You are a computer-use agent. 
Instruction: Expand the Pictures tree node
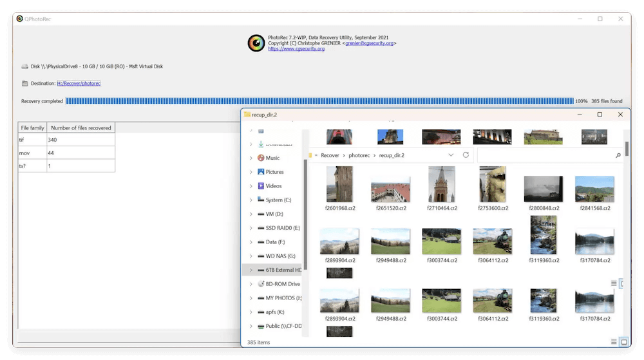(251, 172)
